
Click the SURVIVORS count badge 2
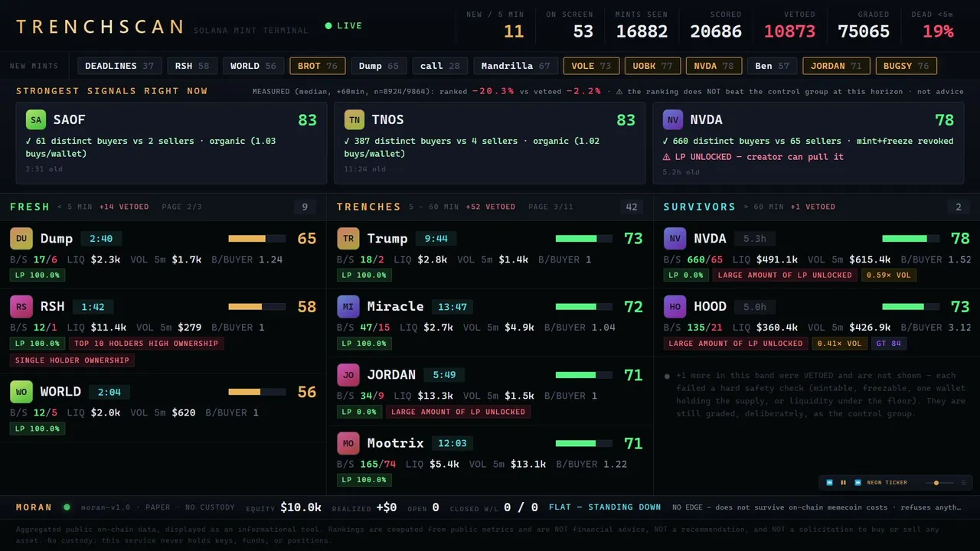point(959,207)
